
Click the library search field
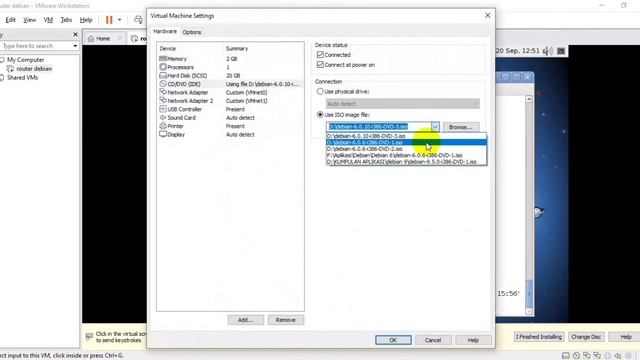click(x=36, y=46)
